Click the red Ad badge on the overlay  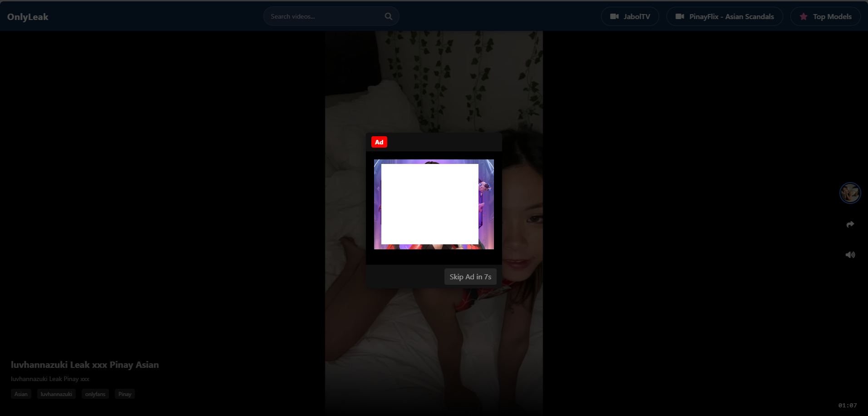coord(379,142)
